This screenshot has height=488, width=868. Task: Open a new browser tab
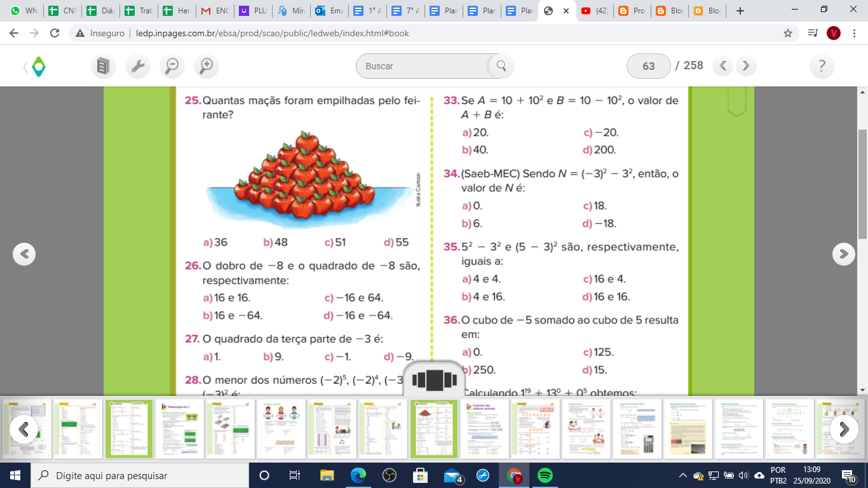pos(740,11)
